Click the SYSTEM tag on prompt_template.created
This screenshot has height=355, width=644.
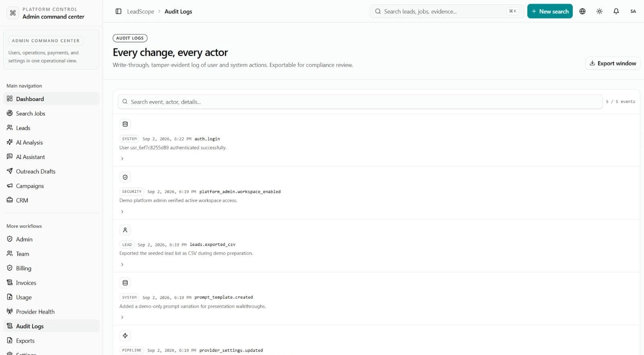point(129,297)
